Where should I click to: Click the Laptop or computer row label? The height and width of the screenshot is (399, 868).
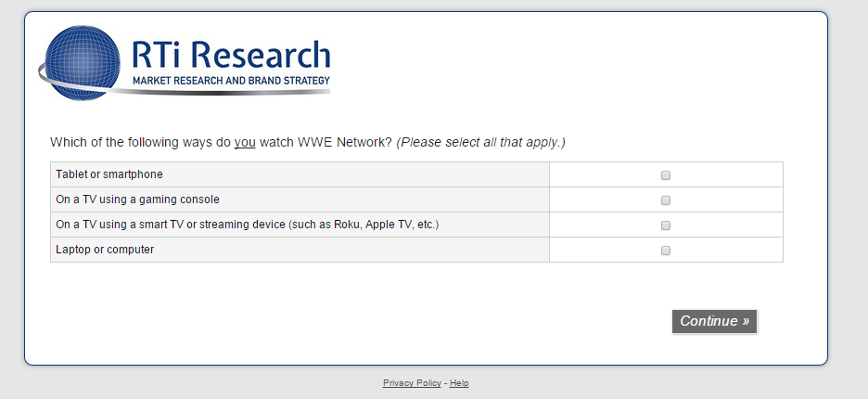(x=105, y=250)
